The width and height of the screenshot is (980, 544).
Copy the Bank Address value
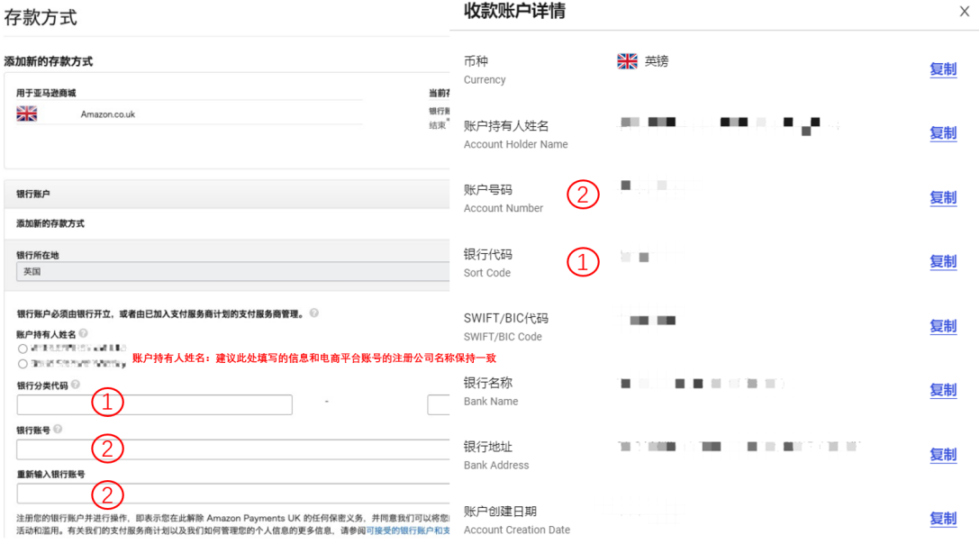[943, 455]
